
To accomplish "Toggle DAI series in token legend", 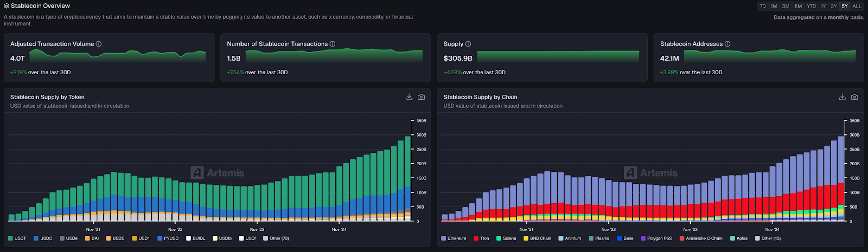I will pyautogui.click(x=92, y=238).
